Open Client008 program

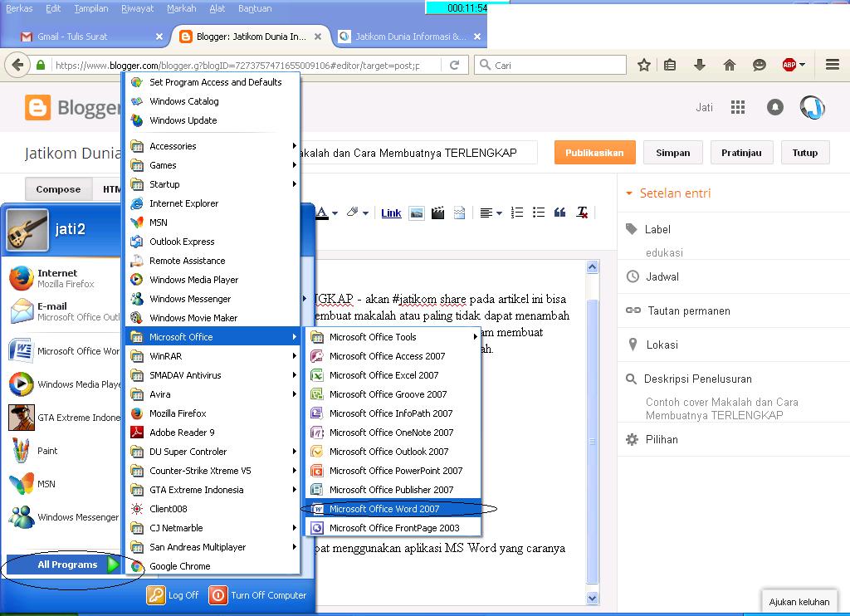coord(212,509)
